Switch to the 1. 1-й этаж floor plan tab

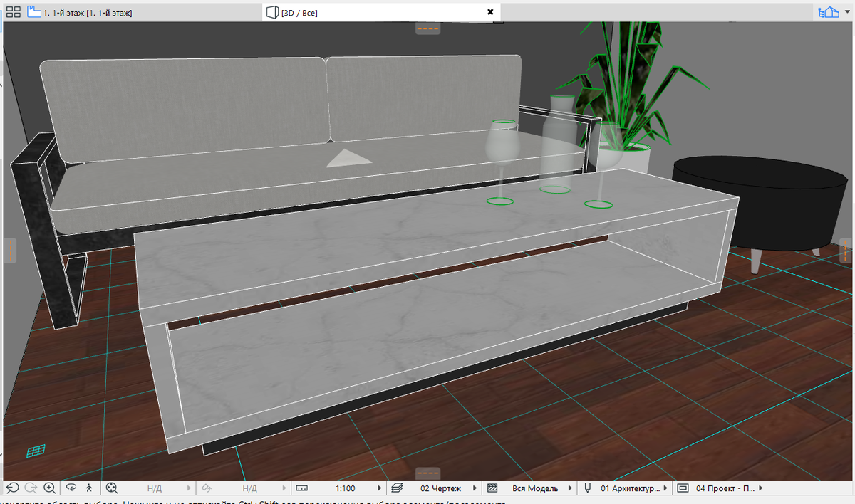(x=142, y=12)
